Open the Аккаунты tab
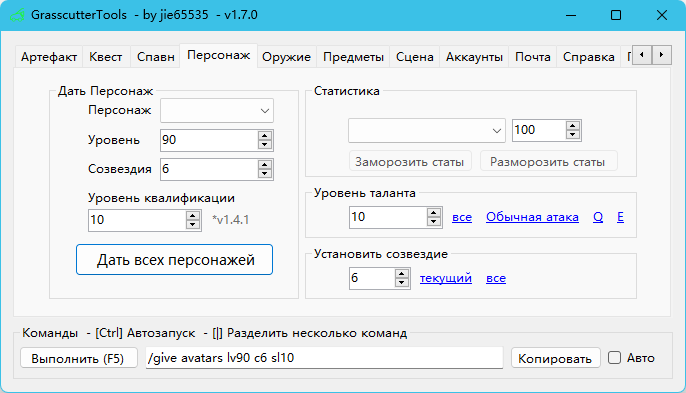 tap(474, 57)
